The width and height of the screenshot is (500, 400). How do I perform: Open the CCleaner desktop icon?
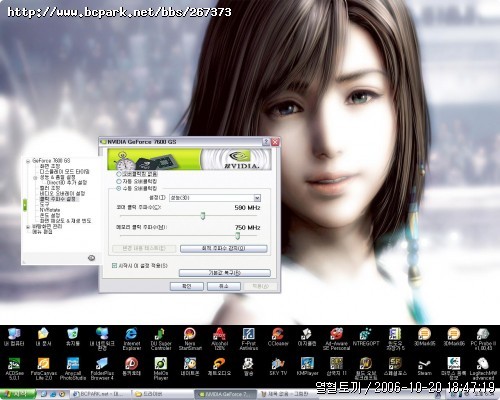tap(278, 337)
